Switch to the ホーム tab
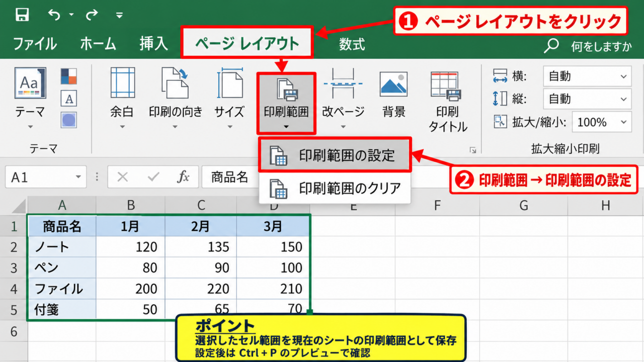644x362 pixels. (98, 44)
